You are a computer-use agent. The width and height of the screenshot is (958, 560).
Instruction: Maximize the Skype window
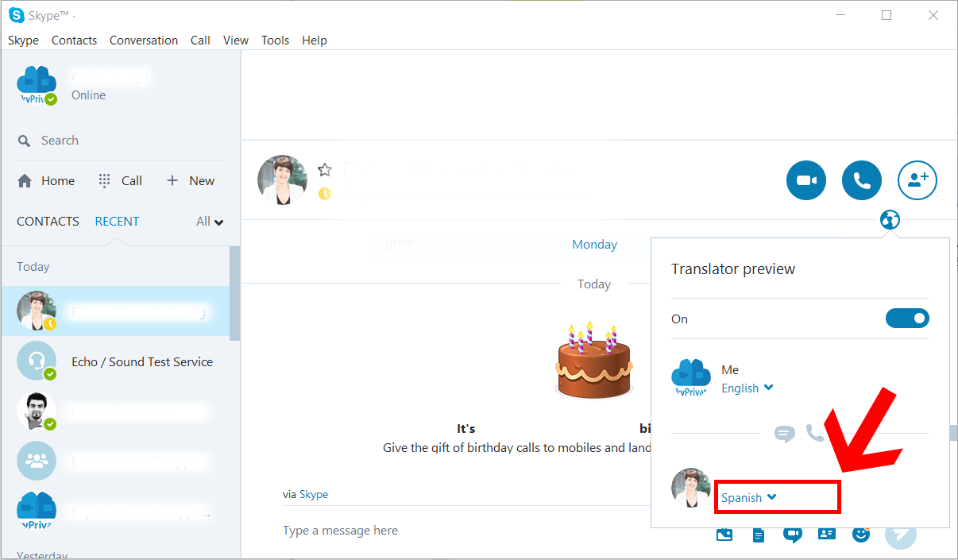[x=887, y=15]
